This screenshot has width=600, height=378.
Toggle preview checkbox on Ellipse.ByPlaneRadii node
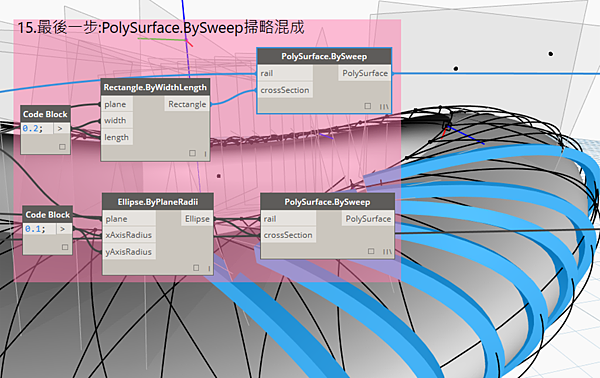196,268
